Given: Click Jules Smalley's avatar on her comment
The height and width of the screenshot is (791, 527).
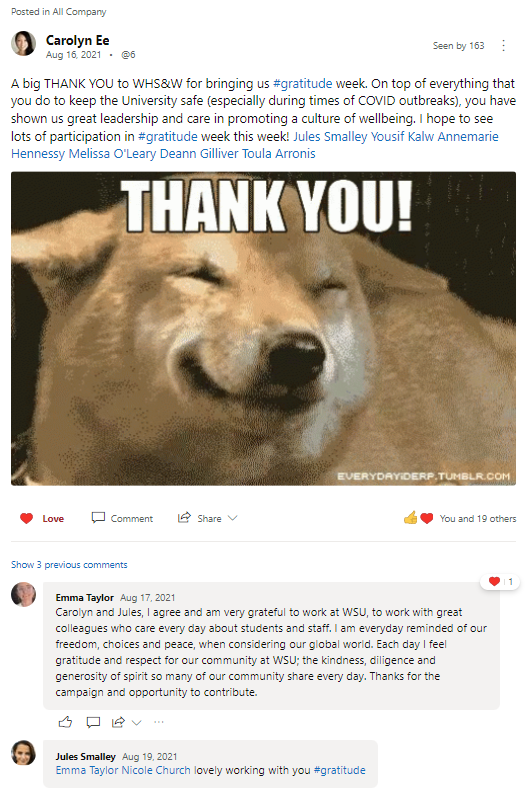Looking at the screenshot, I should [24, 753].
